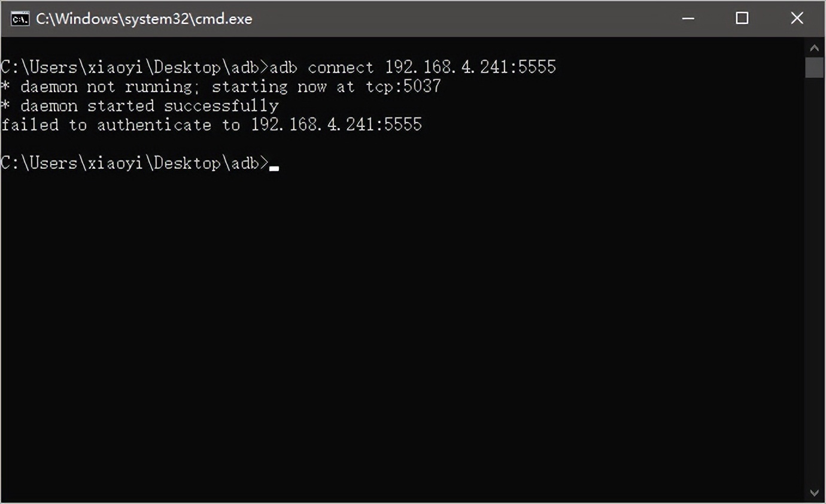Click the word 'successfully' in the output
Screen dimensions: 826x504
coord(221,106)
